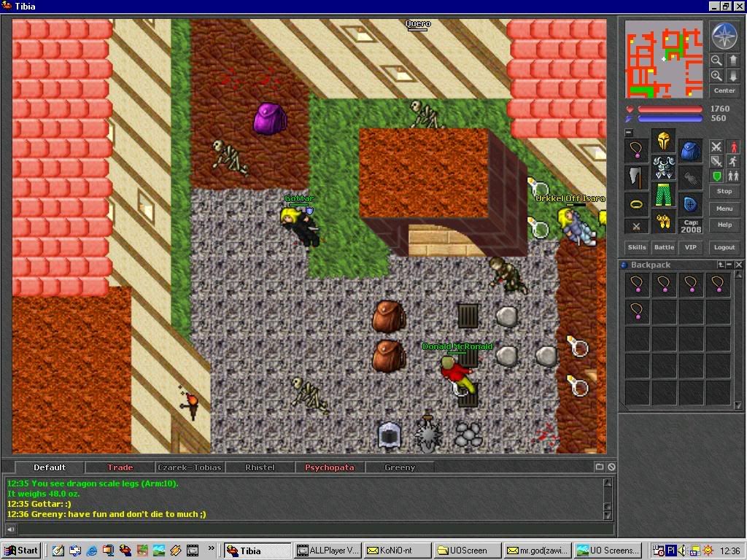Select offensive fight mode
The height and width of the screenshot is (560, 747).
716,147
